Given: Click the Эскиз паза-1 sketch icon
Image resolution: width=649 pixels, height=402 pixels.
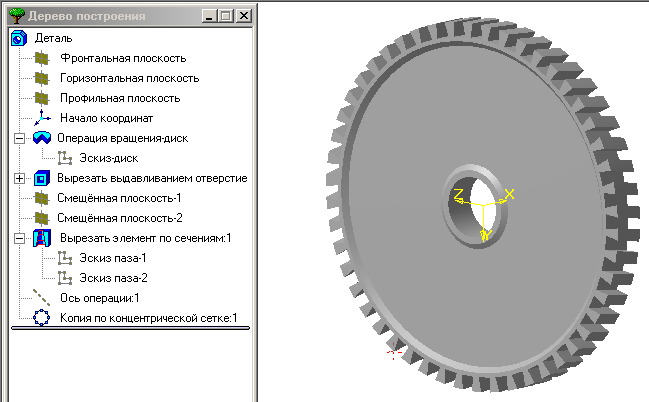Looking at the screenshot, I should click(x=65, y=258).
